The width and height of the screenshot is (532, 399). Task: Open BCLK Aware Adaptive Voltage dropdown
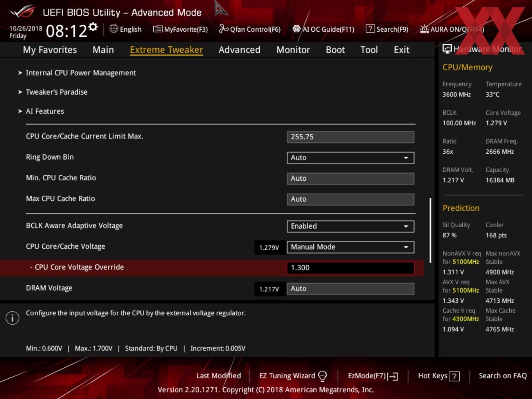tap(350, 226)
